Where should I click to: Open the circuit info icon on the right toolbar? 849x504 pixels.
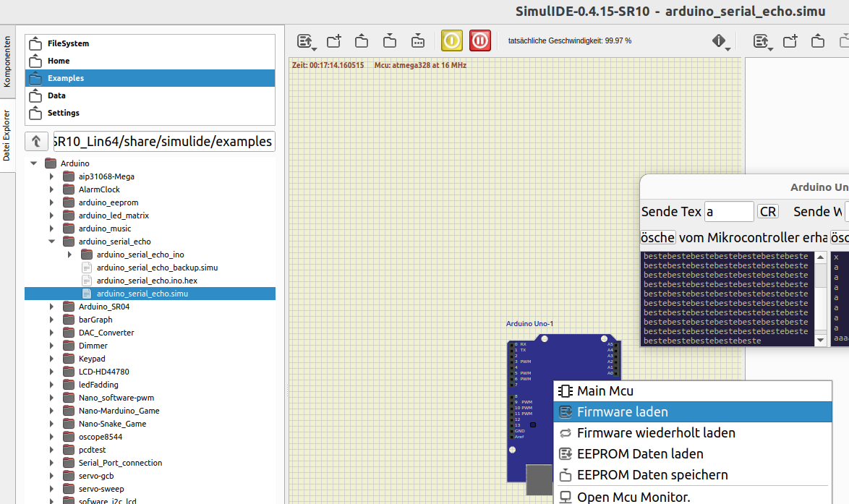[x=717, y=40]
